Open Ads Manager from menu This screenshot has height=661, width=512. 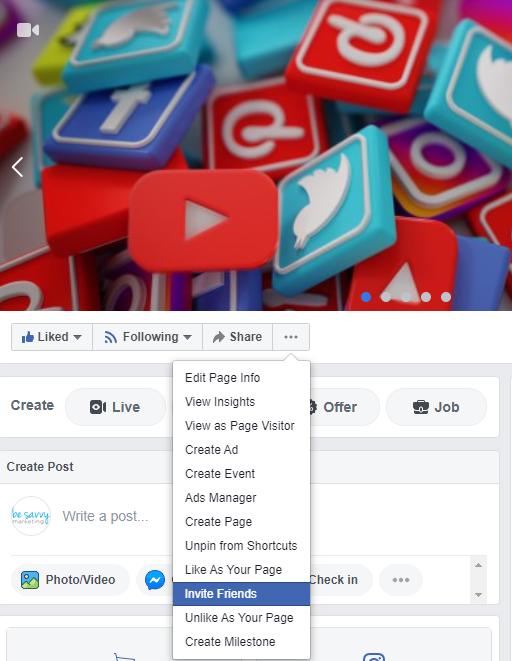241,498
